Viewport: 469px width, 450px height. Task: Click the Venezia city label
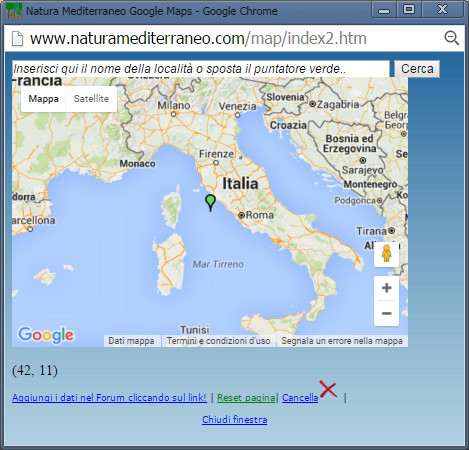click(237, 106)
